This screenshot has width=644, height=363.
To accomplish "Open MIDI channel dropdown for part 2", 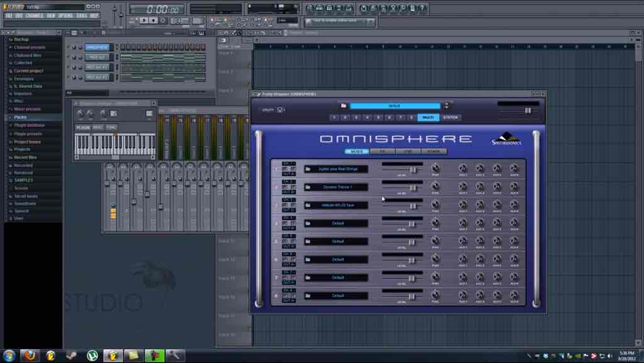I will pos(289,182).
